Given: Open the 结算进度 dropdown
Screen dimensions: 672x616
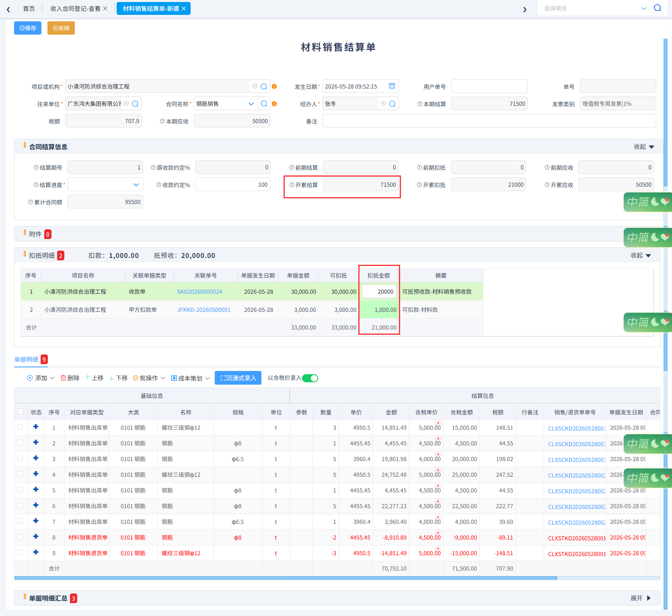Looking at the screenshot, I should (136, 185).
